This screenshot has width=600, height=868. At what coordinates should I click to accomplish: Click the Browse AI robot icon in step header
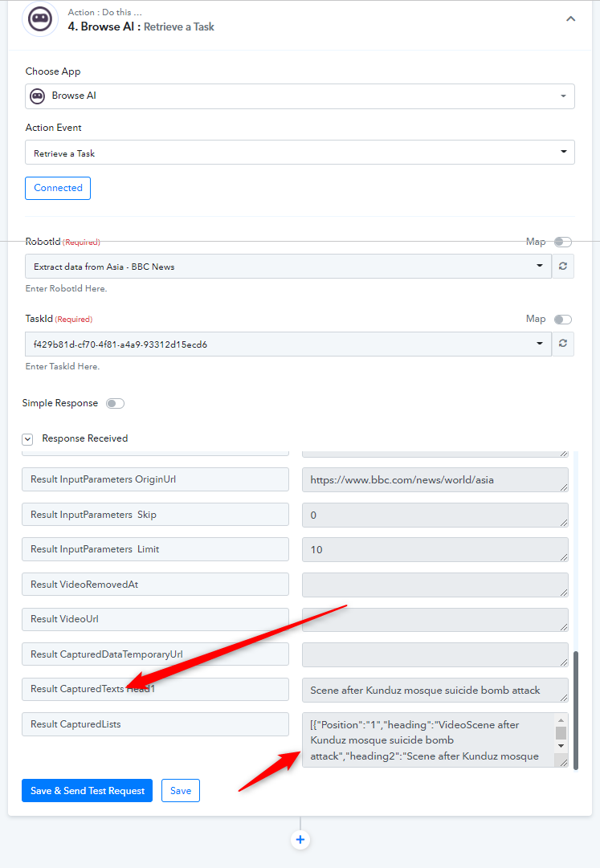point(40,19)
